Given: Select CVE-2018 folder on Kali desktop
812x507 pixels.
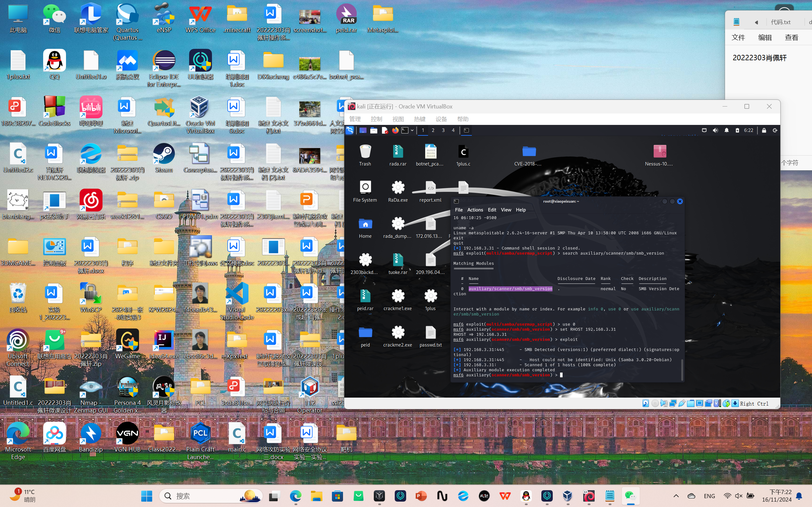Looking at the screenshot, I should [x=528, y=155].
